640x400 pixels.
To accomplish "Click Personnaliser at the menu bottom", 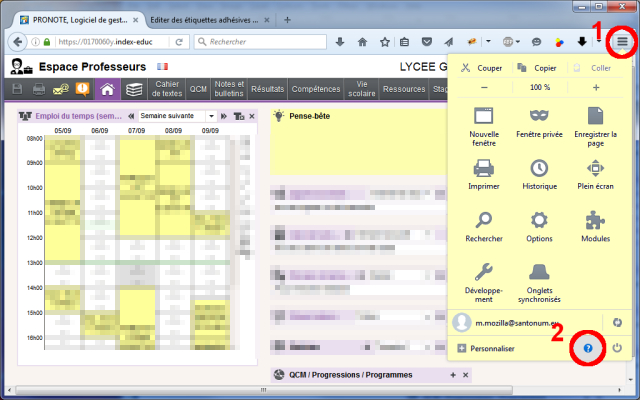I will point(485,348).
